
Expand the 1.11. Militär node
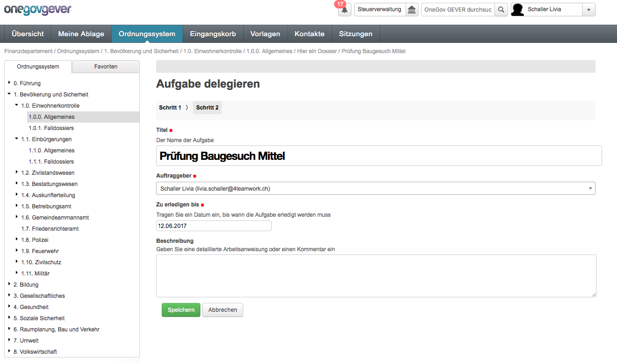pos(17,273)
